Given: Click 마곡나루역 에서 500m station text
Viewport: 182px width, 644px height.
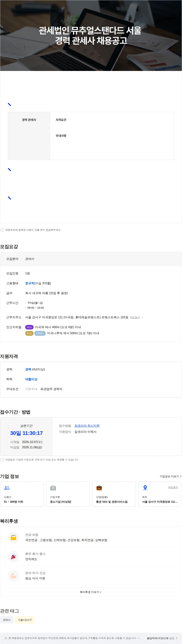Looking at the screenshot, I should [x=73, y=333].
